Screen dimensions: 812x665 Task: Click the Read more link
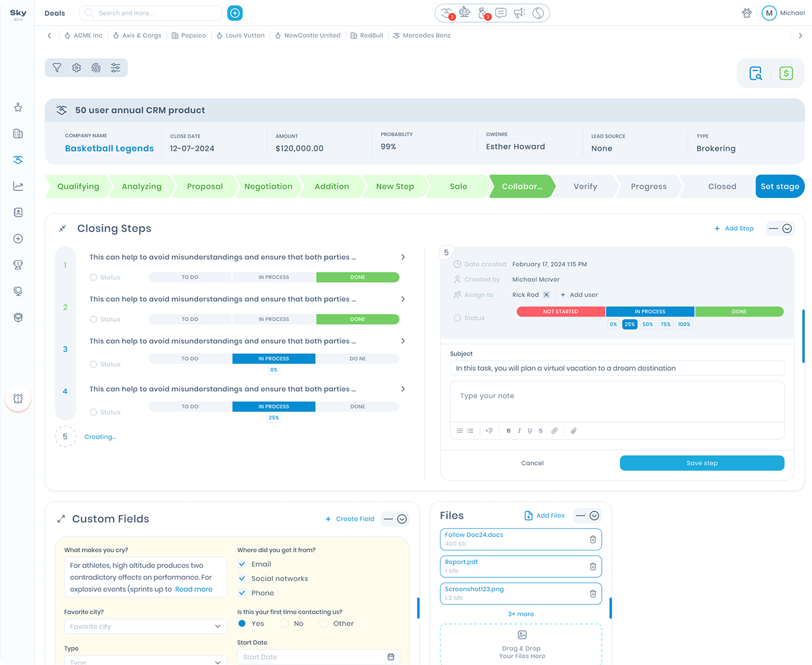pyautogui.click(x=193, y=589)
